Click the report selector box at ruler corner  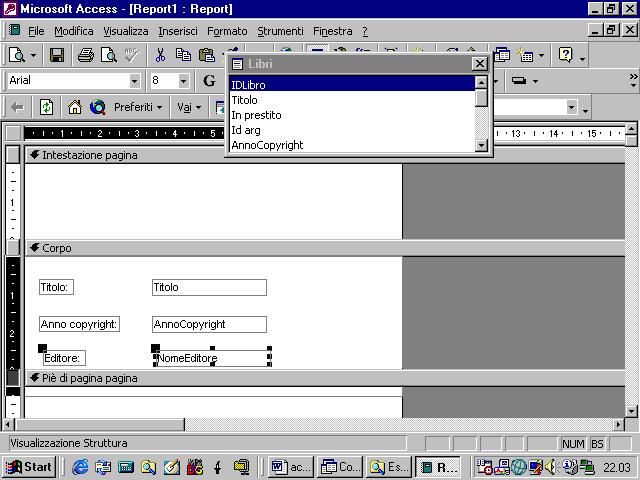tap(13, 133)
